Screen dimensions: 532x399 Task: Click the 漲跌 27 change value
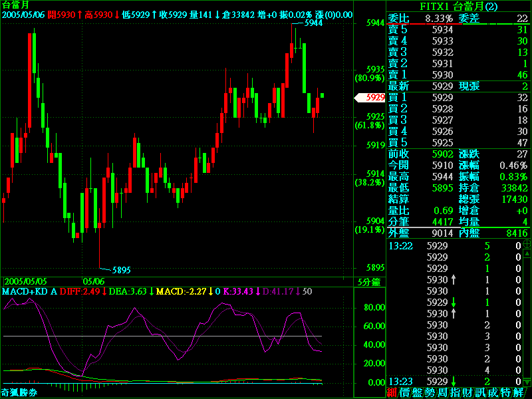(523, 154)
